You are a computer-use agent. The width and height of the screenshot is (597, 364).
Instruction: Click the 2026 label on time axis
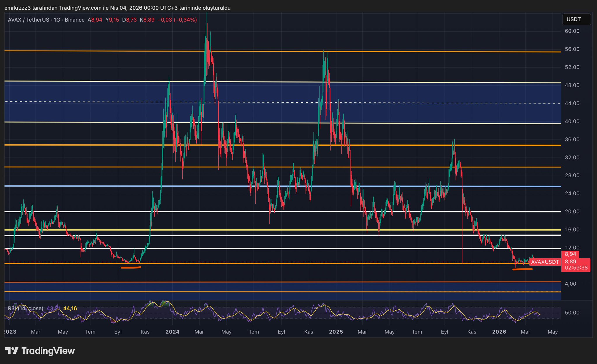[499, 332]
